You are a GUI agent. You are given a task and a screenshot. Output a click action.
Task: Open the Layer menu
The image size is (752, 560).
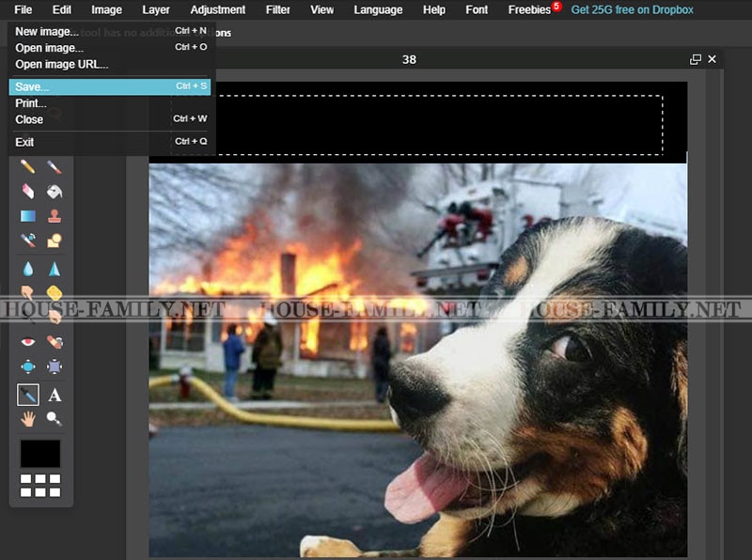[156, 9]
